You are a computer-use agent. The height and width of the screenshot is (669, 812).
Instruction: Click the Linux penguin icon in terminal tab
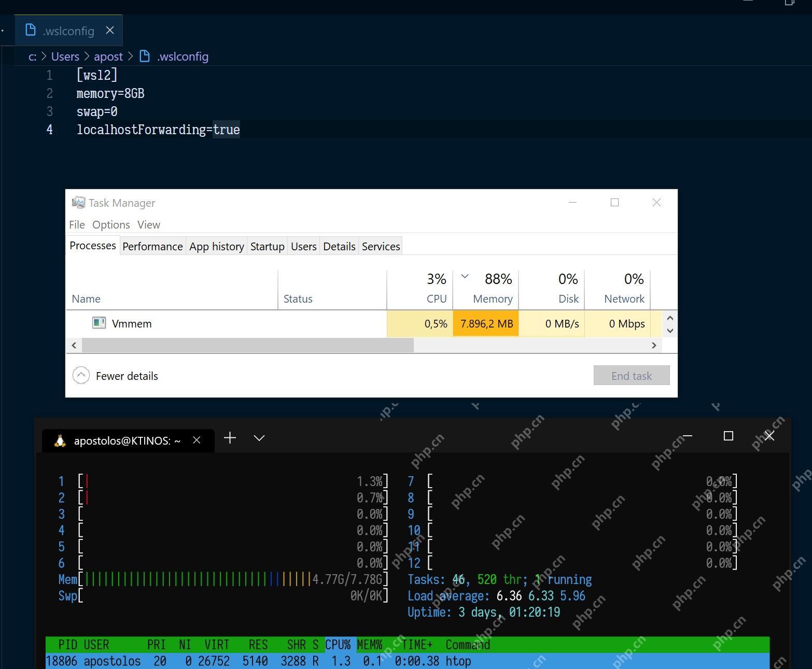click(60, 440)
